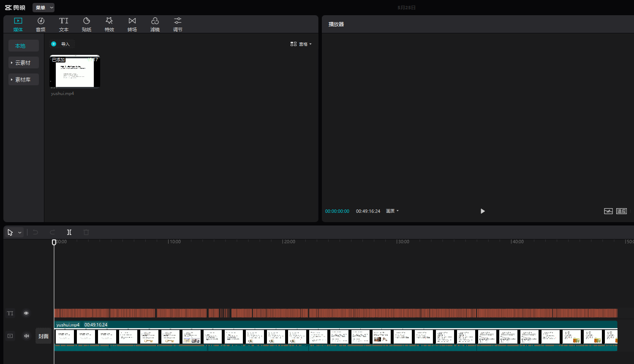Delete the selected clip with trash icon
The height and width of the screenshot is (364, 634).
pos(86,232)
